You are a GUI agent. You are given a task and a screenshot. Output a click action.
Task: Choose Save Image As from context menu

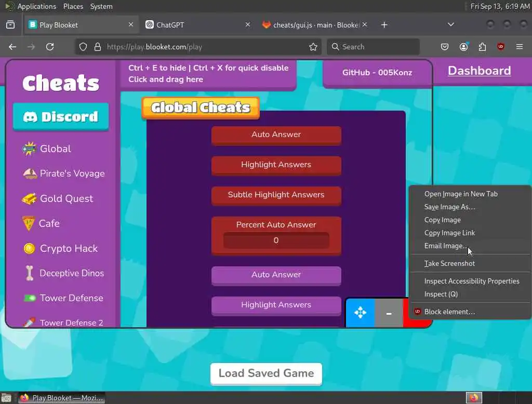(470, 207)
